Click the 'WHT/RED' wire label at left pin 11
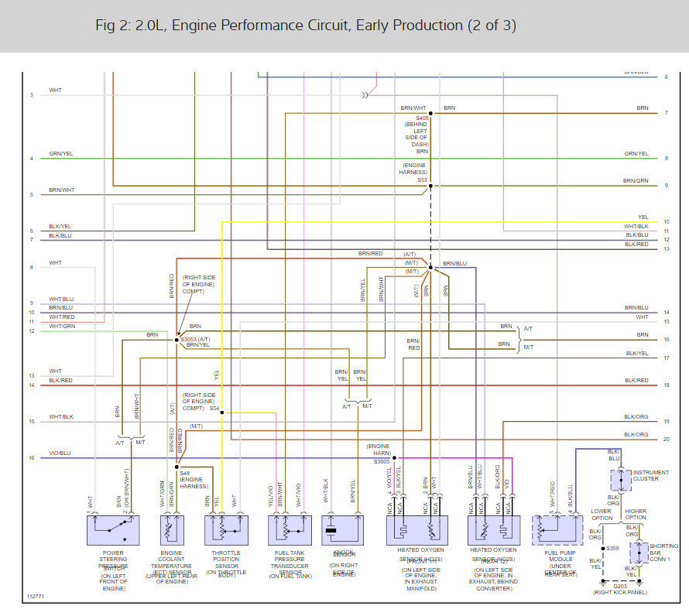The width and height of the screenshot is (689, 616). pyautogui.click(x=61, y=317)
